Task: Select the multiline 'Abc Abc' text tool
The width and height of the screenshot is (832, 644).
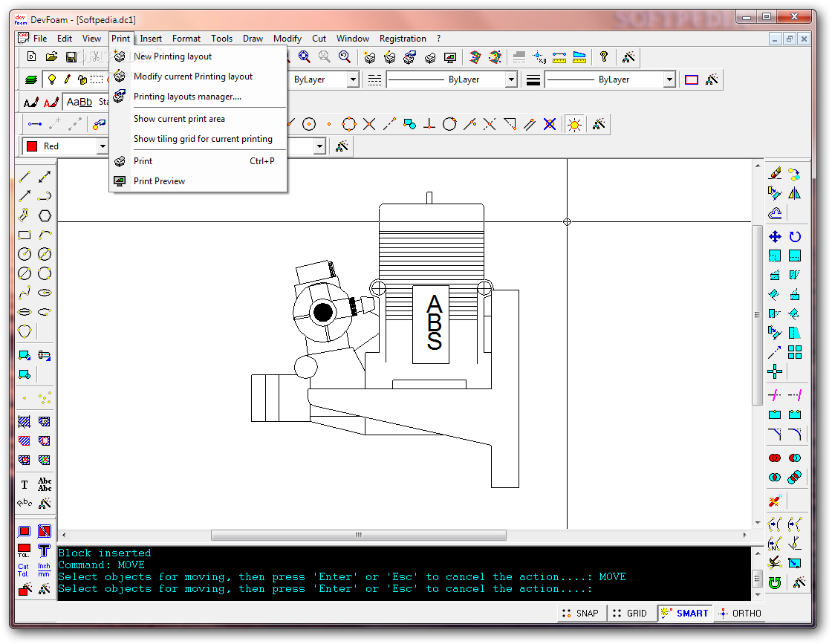Action: pyautogui.click(x=45, y=484)
